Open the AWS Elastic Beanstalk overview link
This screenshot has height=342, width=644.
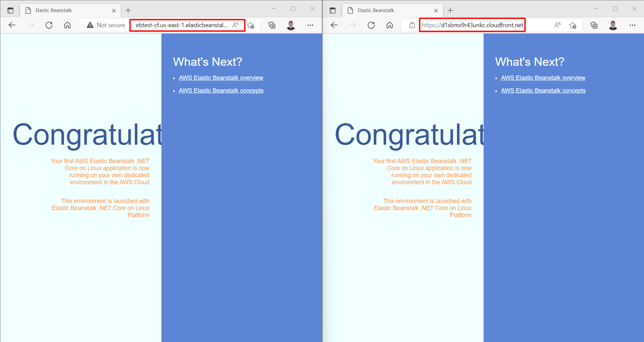[221, 78]
